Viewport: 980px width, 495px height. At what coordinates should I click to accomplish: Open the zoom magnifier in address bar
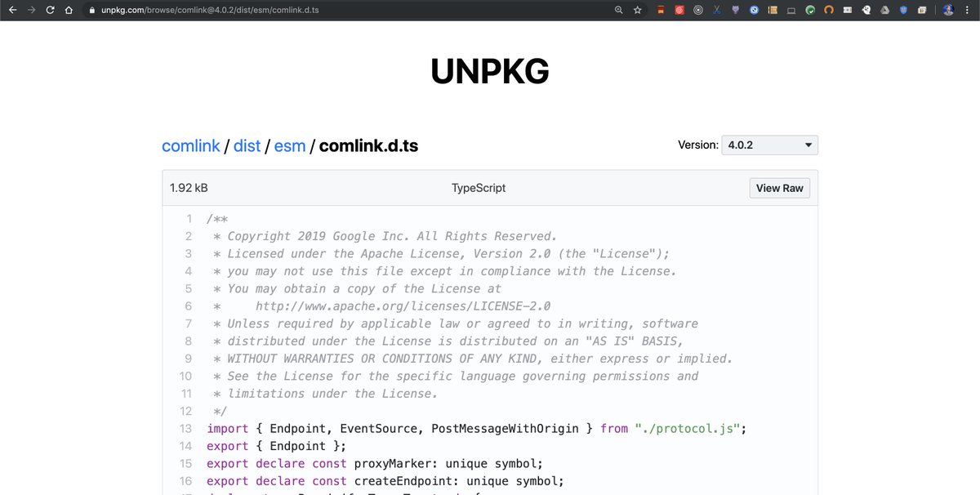pos(618,10)
